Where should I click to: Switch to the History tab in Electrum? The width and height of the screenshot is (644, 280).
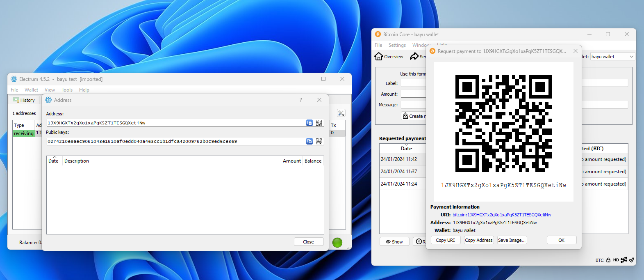(x=24, y=100)
